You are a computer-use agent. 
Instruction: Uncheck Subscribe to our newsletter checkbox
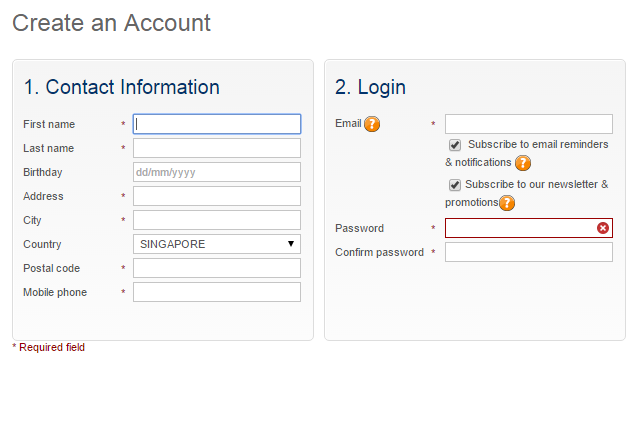[x=455, y=185]
